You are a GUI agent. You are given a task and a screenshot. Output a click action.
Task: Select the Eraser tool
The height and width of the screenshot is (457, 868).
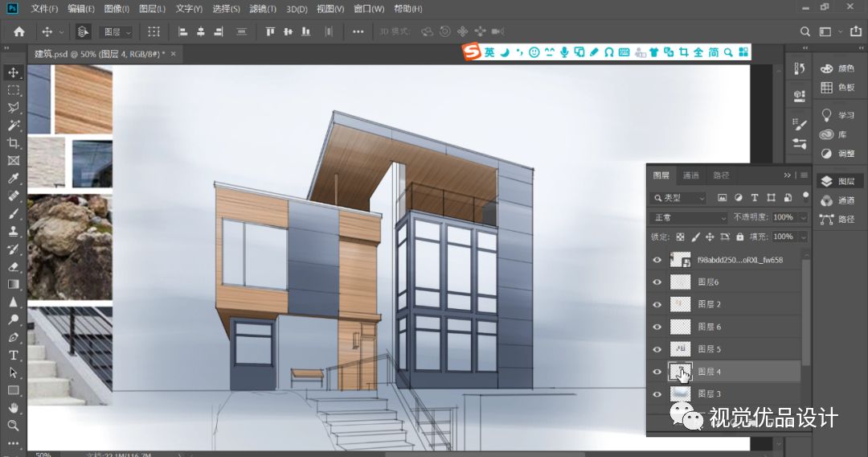point(14,267)
